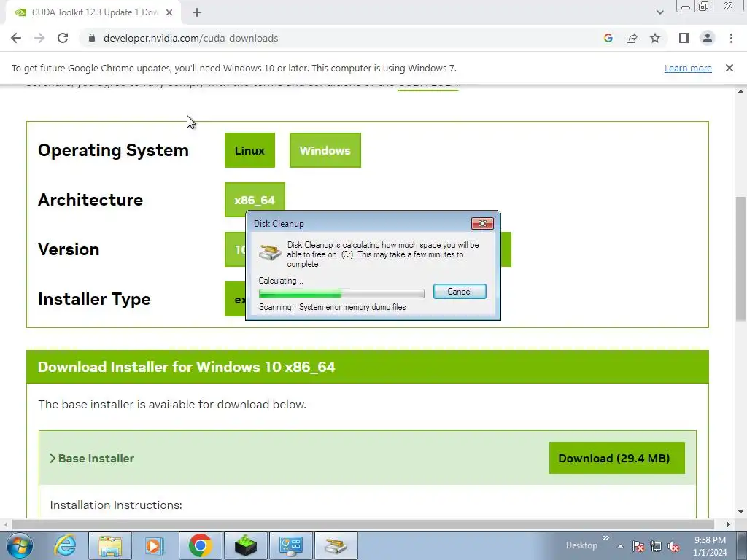The width and height of the screenshot is (747, 560).
Task: Open Chrome's three-dot menu
Action: click(731, 38)
